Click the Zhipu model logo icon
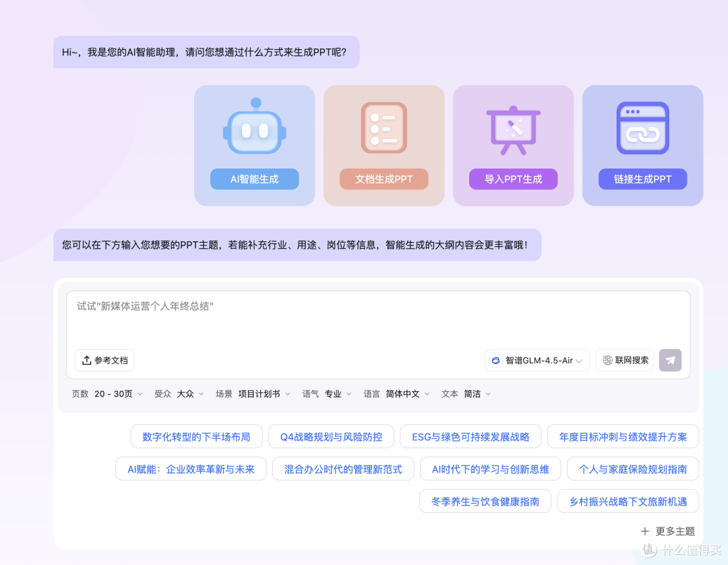 [495, 360]
